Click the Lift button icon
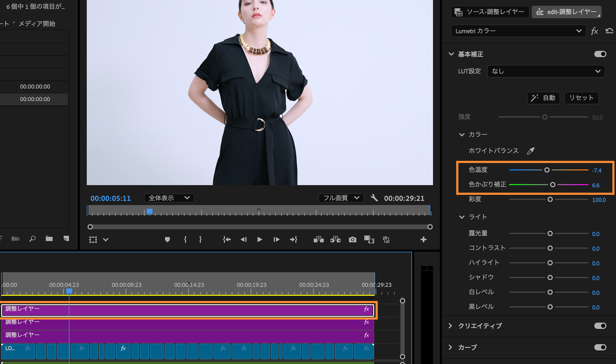The image size is (616, 364). click(318, 239)
